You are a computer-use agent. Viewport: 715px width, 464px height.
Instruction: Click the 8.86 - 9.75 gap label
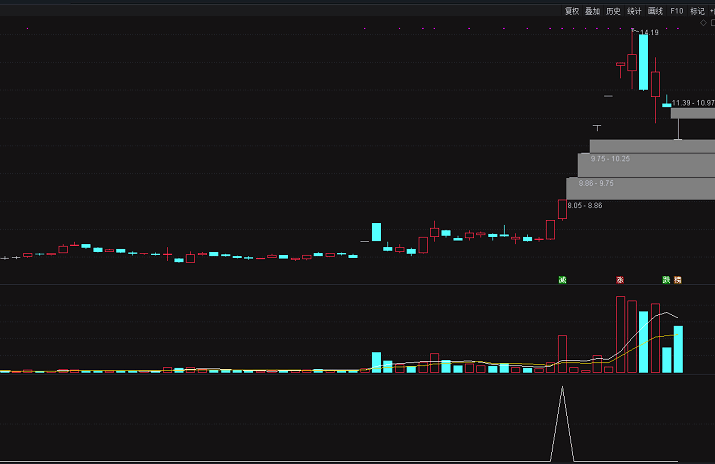point(596,183)
